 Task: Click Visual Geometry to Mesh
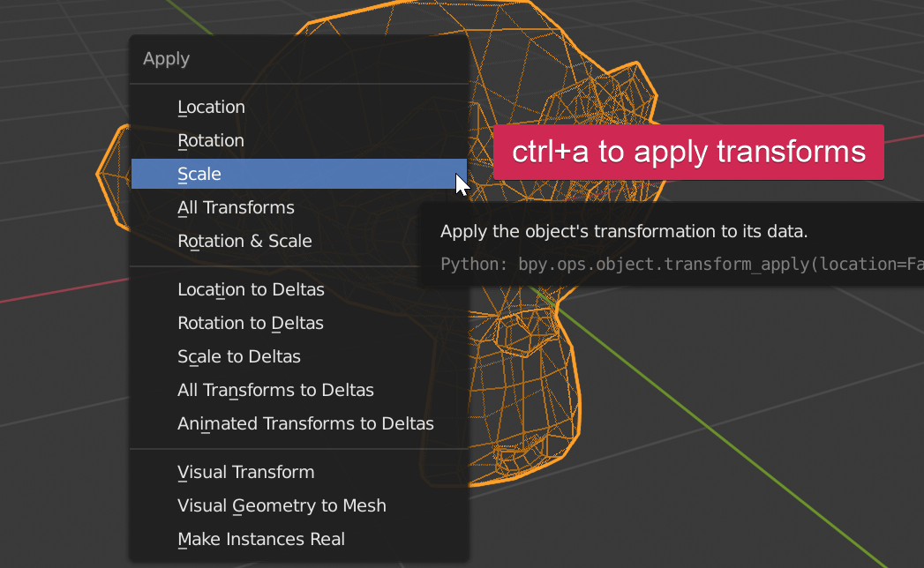click(282, 505)
